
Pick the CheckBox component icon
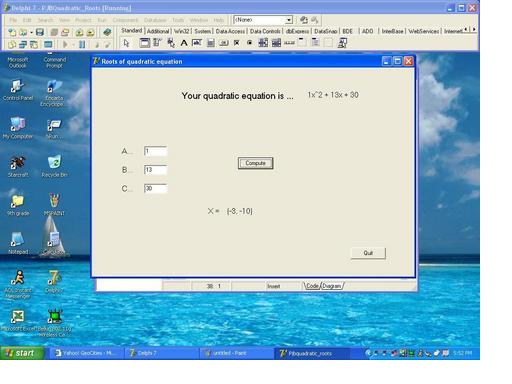tap(237, 43)
